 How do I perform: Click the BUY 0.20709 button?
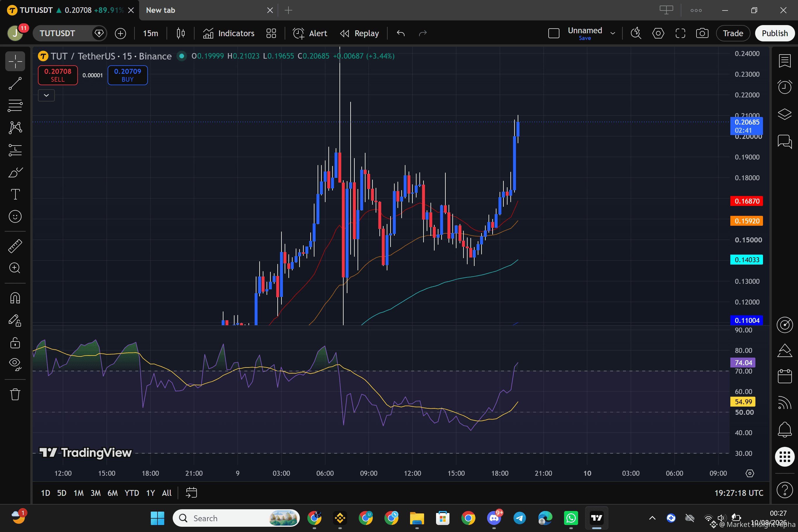click(127, 75)
